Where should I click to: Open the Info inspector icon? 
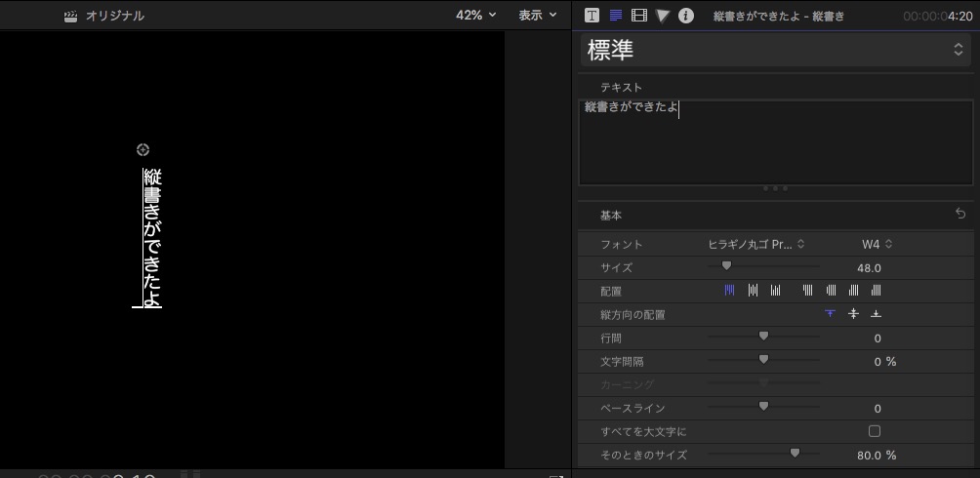pos(686,16)
